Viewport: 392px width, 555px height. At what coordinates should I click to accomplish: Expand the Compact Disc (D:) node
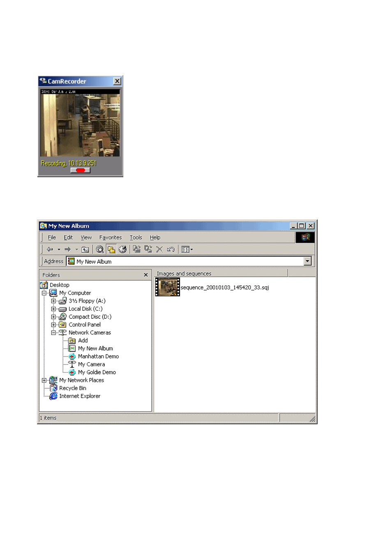click(53, 317)
